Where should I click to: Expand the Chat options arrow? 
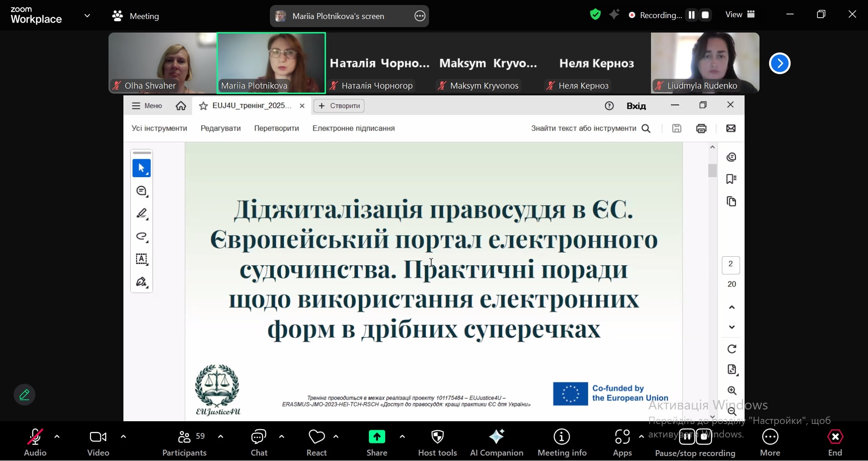pos(282,437)
